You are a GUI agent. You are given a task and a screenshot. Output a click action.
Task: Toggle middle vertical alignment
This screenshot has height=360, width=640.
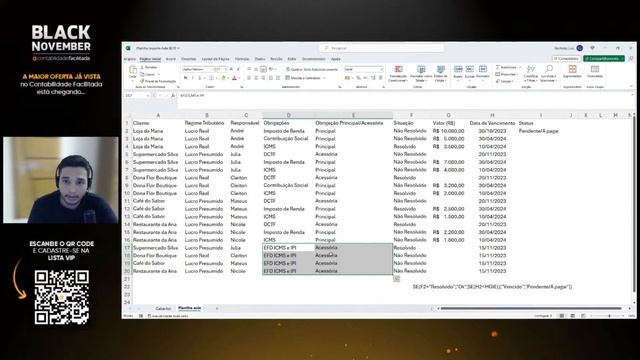coord(256,69)
